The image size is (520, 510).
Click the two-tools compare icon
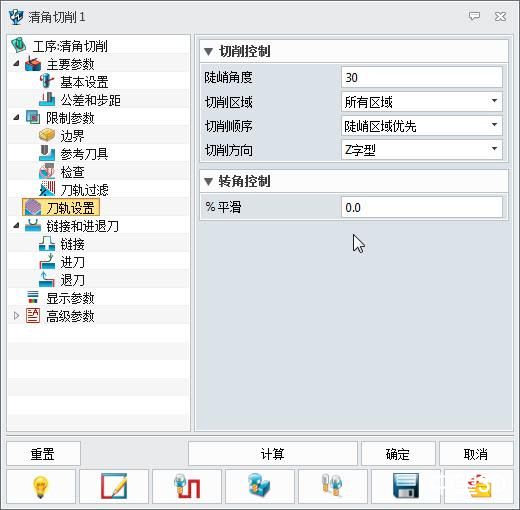coord(333,487)
